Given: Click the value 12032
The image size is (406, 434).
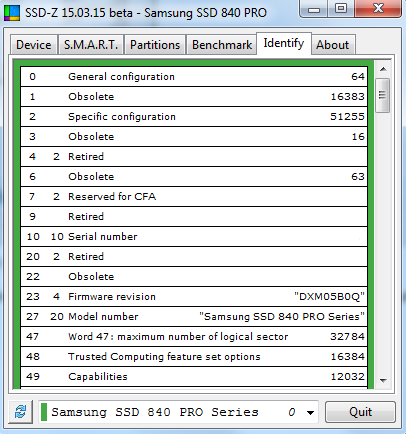Looking at the screenshot, I should [x=348, y=377].
